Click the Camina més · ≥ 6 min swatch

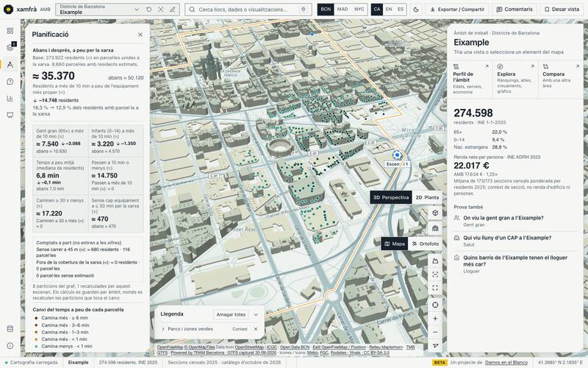tap(36, 318)
